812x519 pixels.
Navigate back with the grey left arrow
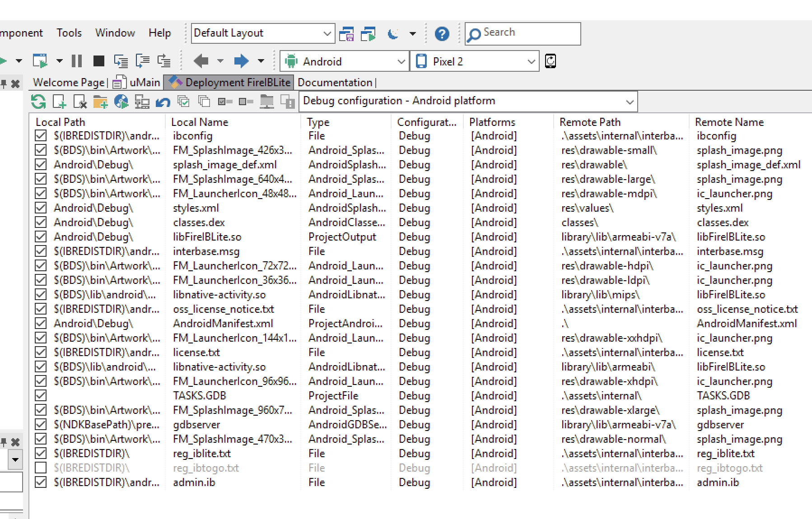(x=201, y=61)
